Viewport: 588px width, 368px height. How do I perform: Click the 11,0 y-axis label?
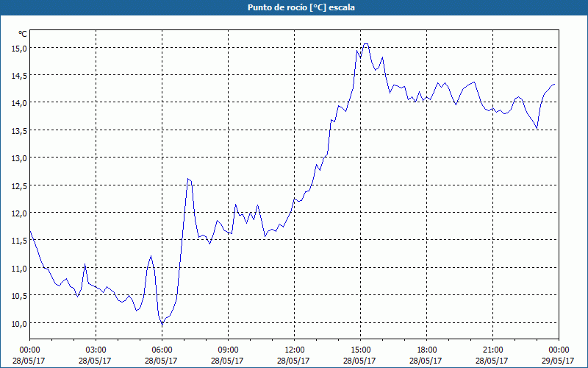tap(20, 268)
